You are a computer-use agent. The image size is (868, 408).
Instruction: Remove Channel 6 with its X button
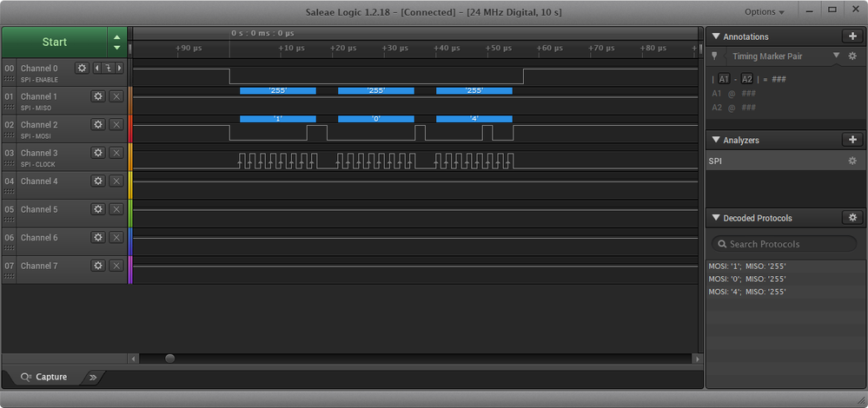[x=116, y=237]
